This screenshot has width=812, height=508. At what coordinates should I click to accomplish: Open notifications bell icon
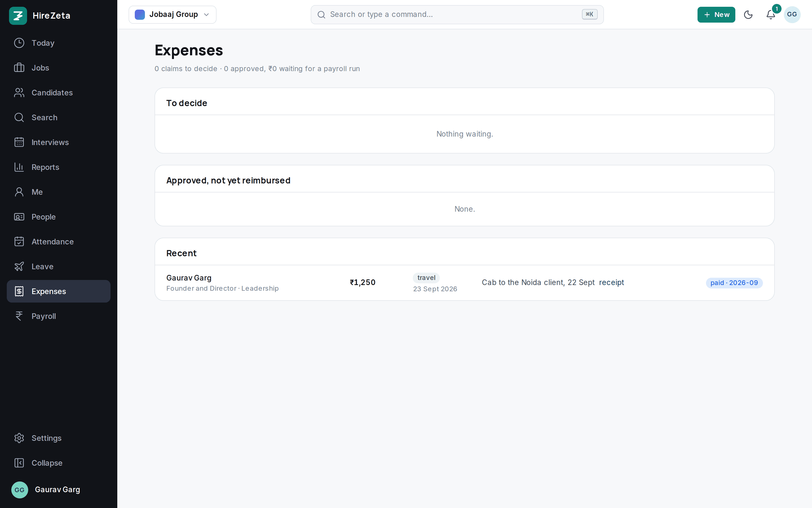(x=771, y=15)
